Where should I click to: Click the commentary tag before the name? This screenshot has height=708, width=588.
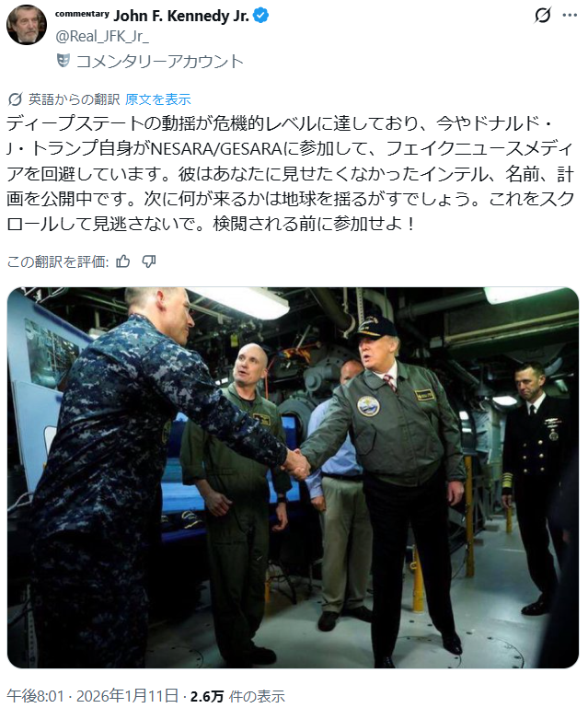[82, 14]
